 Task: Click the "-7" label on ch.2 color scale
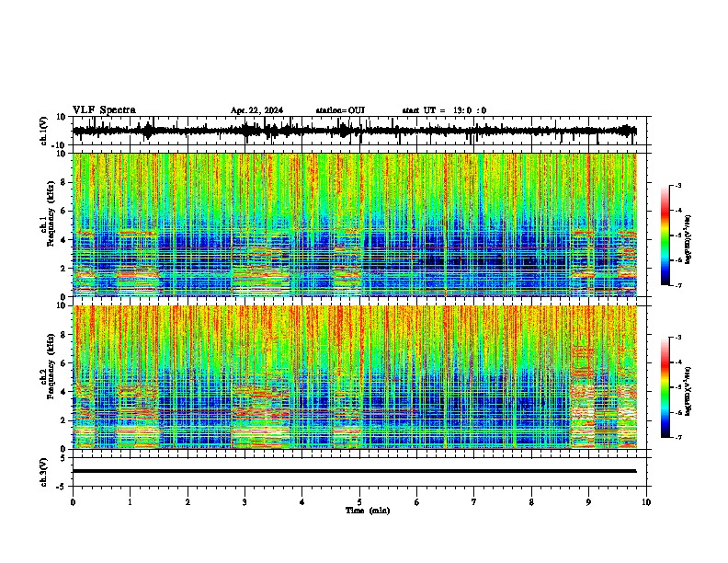[x=678, y=437]
